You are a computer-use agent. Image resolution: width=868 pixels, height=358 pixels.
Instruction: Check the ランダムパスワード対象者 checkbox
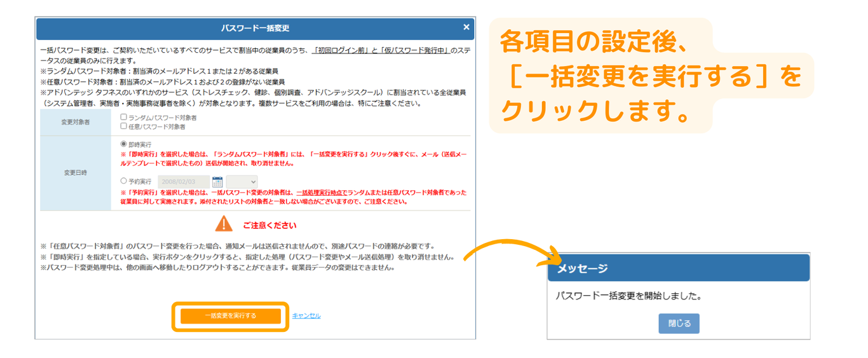124,117
